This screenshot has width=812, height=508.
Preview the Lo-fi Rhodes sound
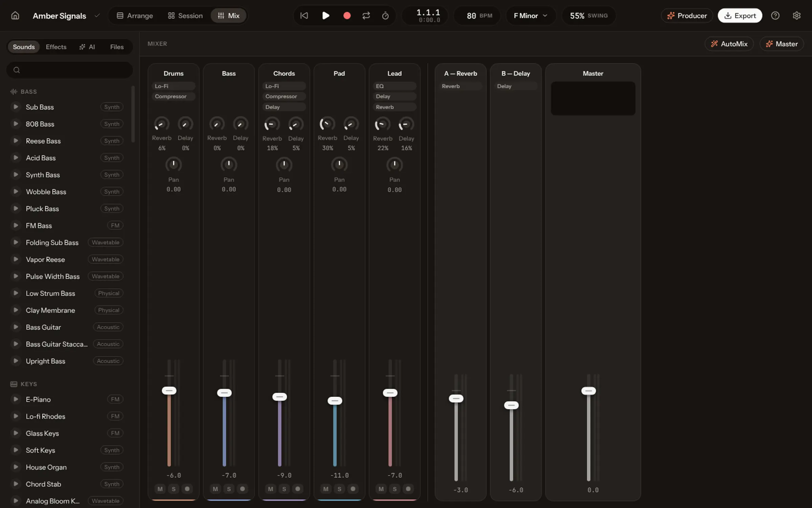(16, 416)
